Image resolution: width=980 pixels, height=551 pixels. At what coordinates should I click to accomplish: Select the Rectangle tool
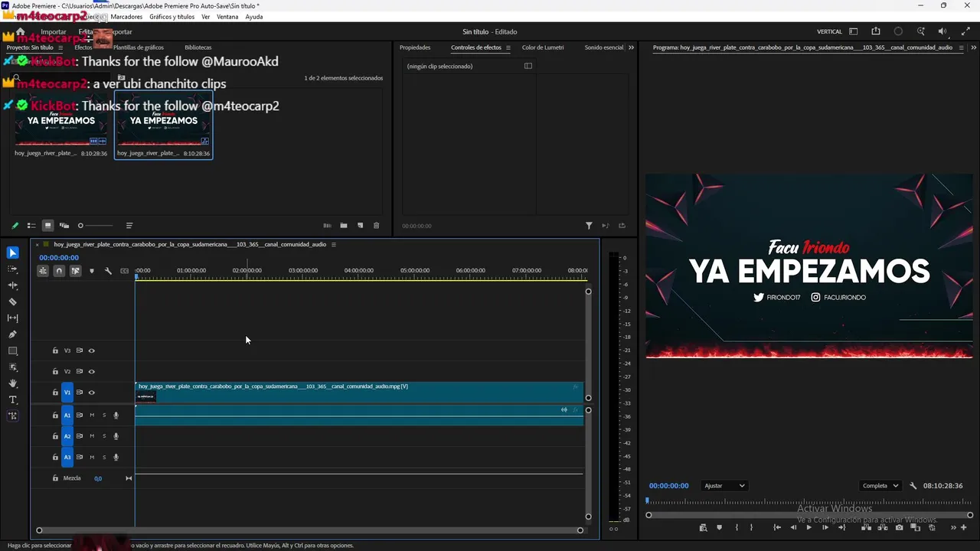coord(12,351)
